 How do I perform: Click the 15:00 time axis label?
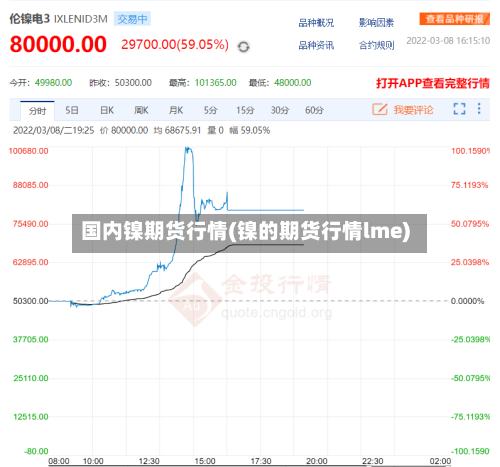click(x=205, y=461)
